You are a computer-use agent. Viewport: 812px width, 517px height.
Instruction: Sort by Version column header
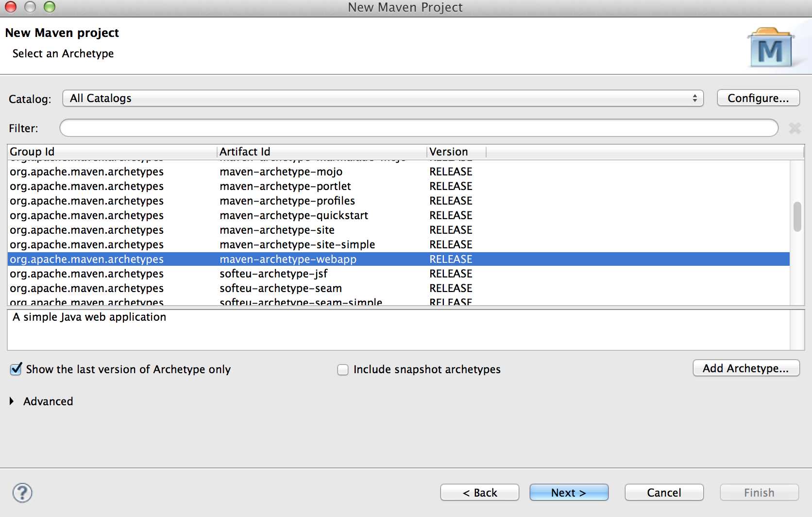click(x=457, y=152)
